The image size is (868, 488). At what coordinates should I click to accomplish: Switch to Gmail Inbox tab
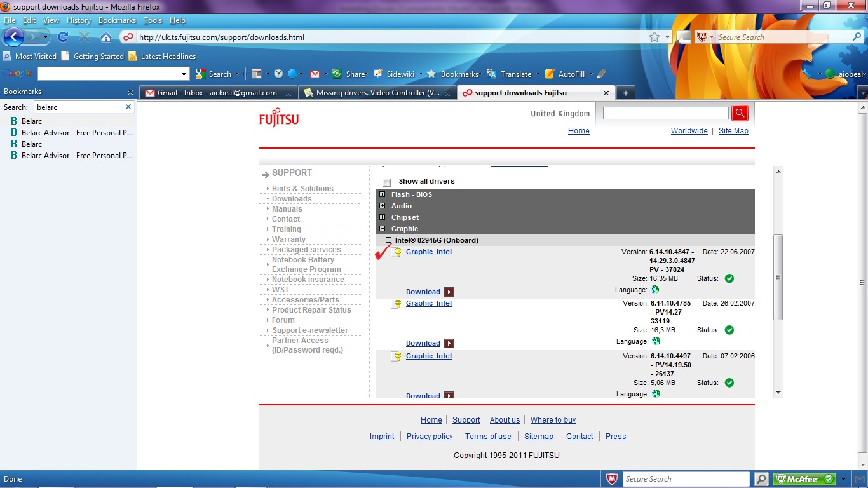point(218,93)
